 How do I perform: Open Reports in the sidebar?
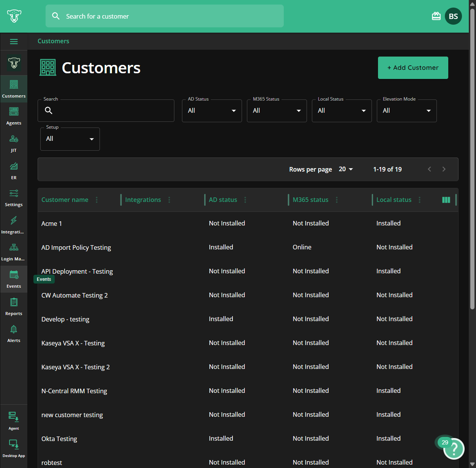coord(14,306)
